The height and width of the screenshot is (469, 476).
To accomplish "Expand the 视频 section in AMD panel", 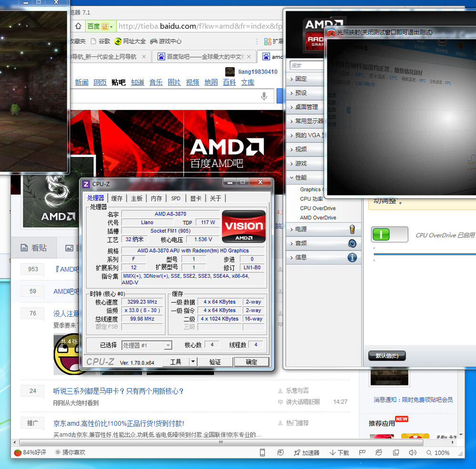I will click(x=305, y=149).
